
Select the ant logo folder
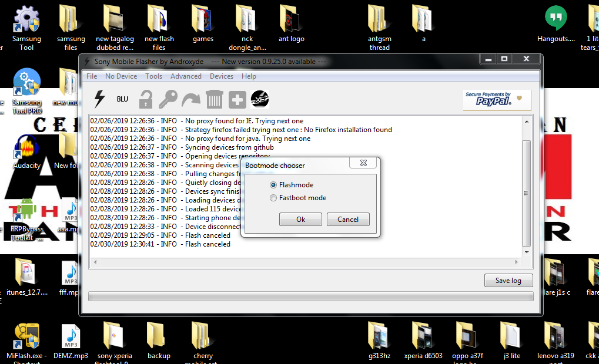coord(291,23)
